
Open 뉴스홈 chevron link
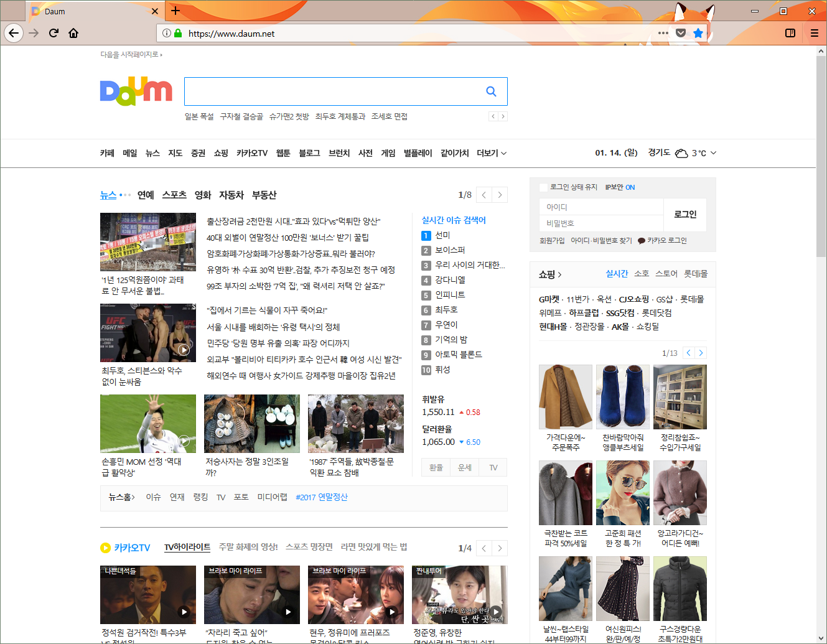pos(122,497)
